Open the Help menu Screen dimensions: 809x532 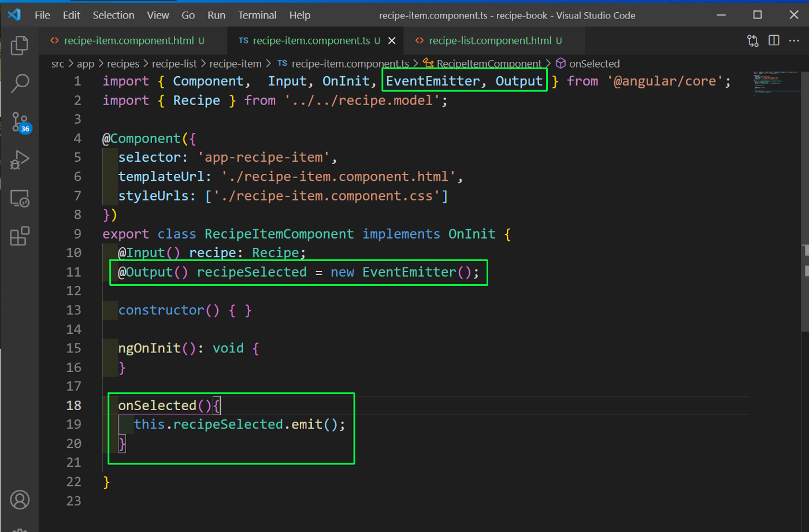[300, 15]
